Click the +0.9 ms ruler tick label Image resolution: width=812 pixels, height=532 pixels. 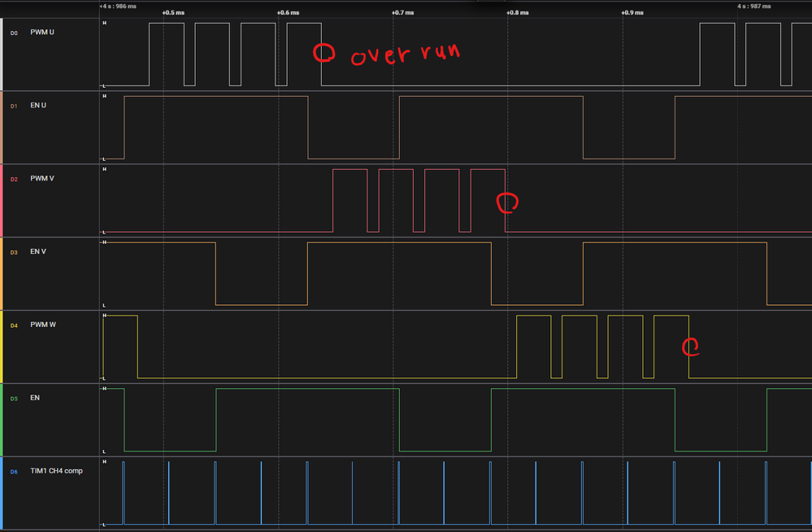633,12
